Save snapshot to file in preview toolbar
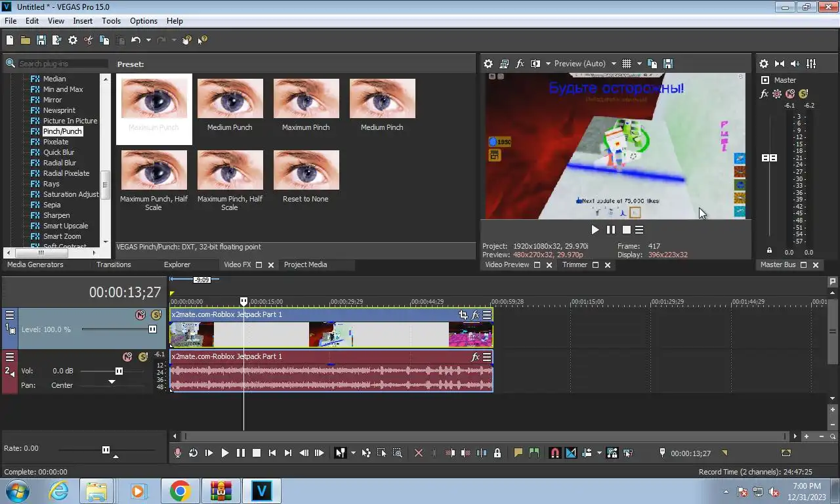This screenshot has width=840, height=504. (668, 64)
